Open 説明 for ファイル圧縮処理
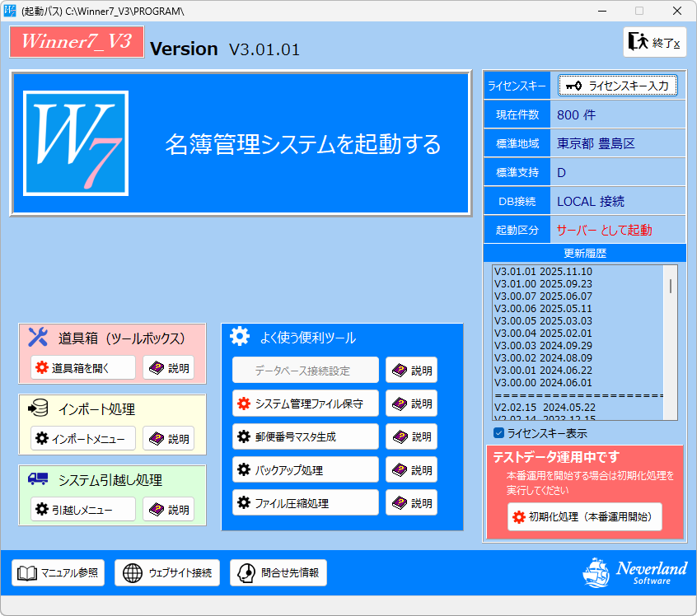 (x=412, y=502)
